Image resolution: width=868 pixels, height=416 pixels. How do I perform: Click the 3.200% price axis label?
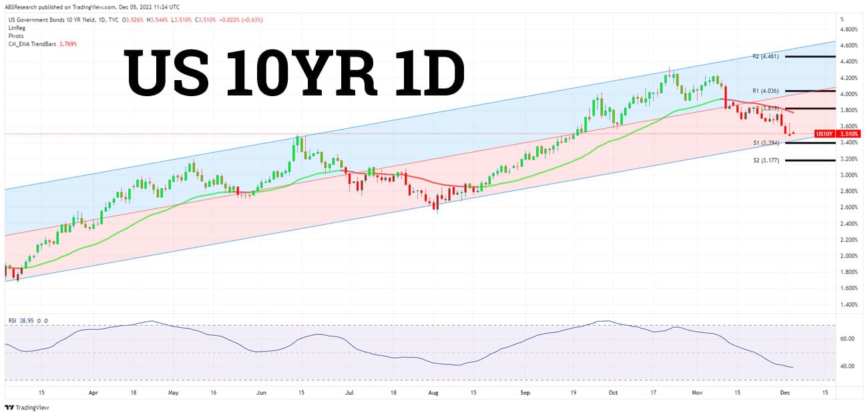pyautogui.click(x=849, y=159)
